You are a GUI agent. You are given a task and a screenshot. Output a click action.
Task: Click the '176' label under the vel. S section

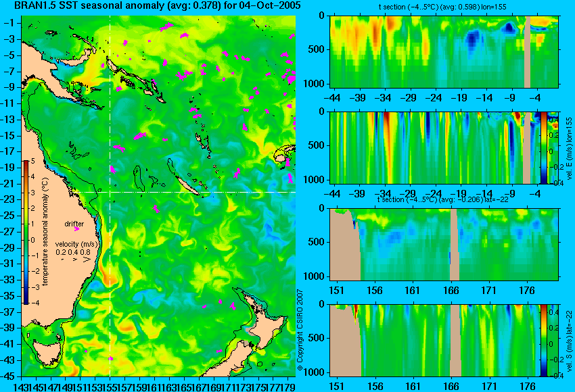click(527, 386)
